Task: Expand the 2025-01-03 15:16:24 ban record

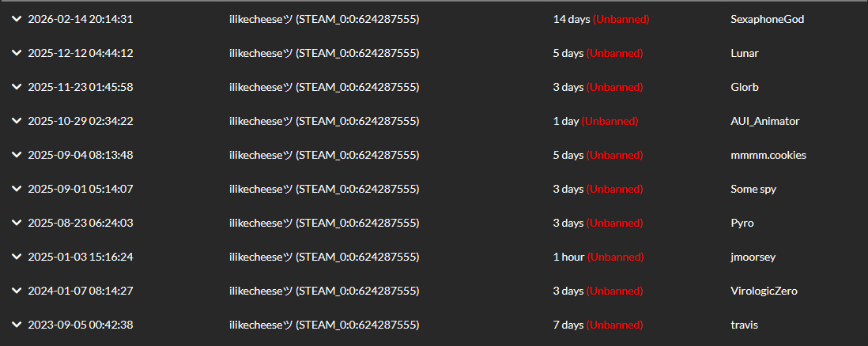Action: [17, 257]
